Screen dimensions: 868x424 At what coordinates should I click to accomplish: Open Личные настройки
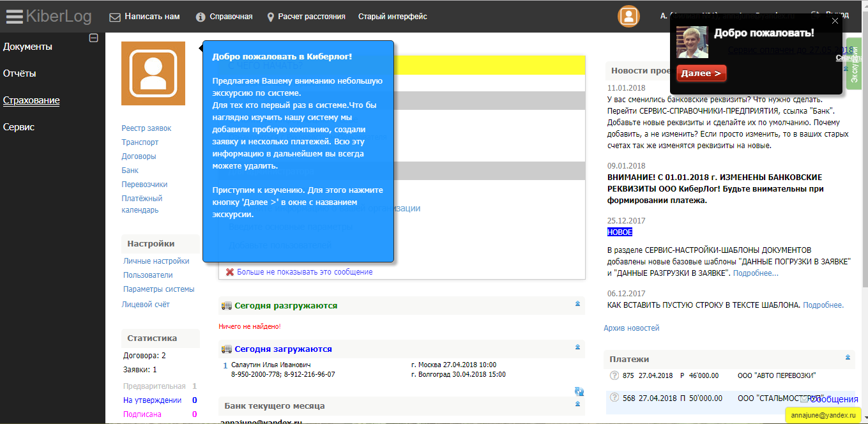[156, 261]
